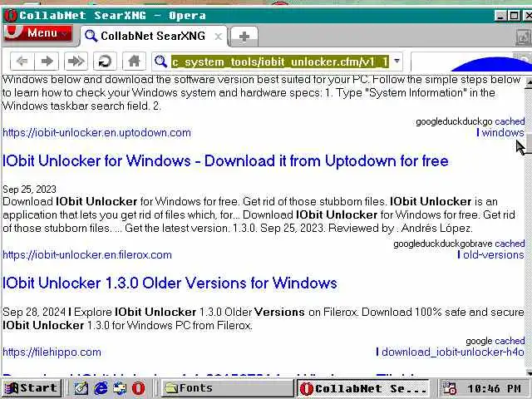Go to the Home page

(134, 62)
